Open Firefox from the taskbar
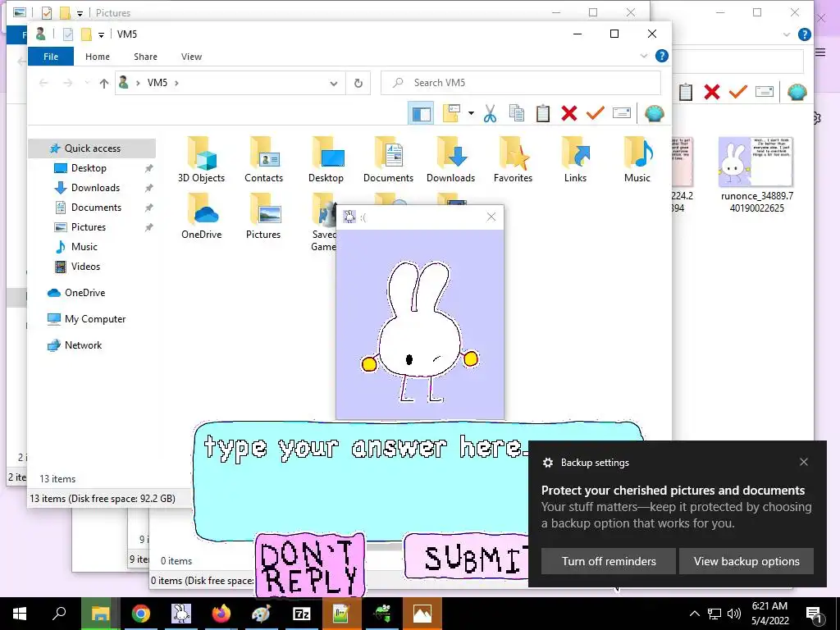Image resolution: width=840 pixels, height=630 pixels. tap(221, 614)
